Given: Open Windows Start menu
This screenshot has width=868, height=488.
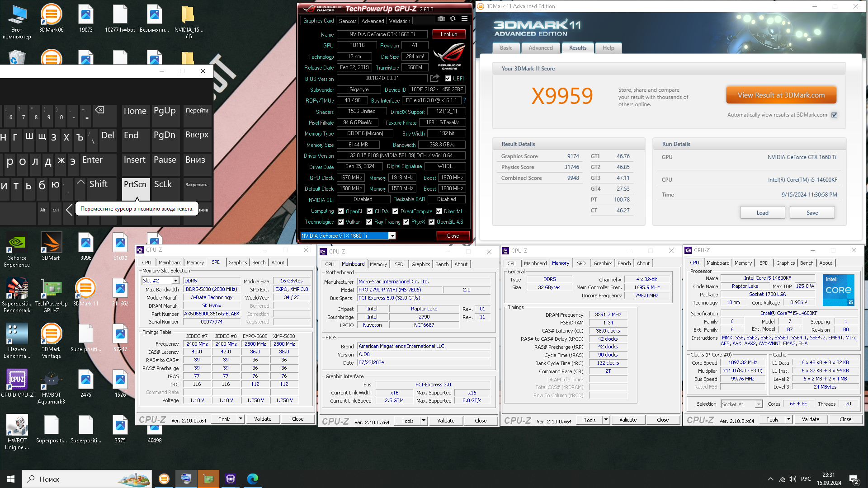Looking at the screenshot, I should click(x=11, y=479).
